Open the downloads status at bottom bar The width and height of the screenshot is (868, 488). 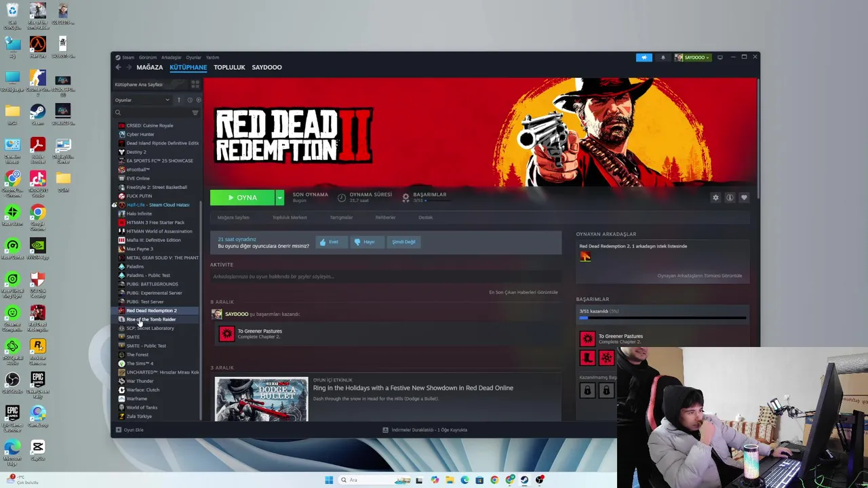(425, 430)
